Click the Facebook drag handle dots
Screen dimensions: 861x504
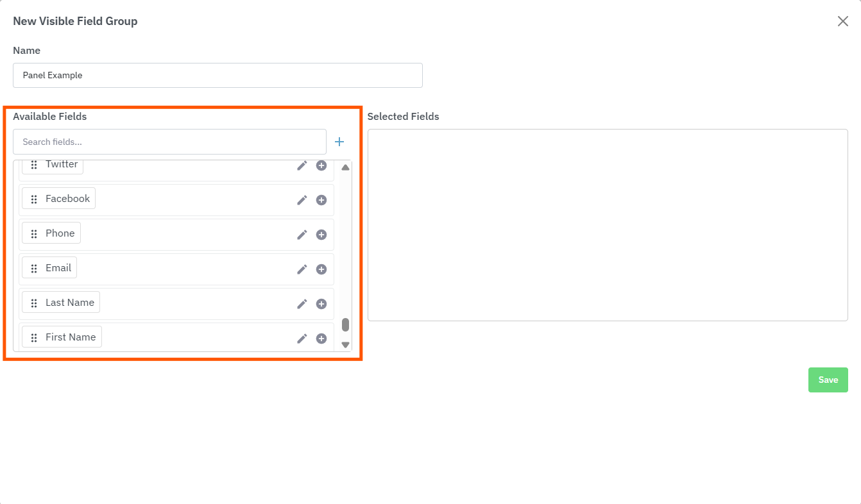tap(34, 199)
